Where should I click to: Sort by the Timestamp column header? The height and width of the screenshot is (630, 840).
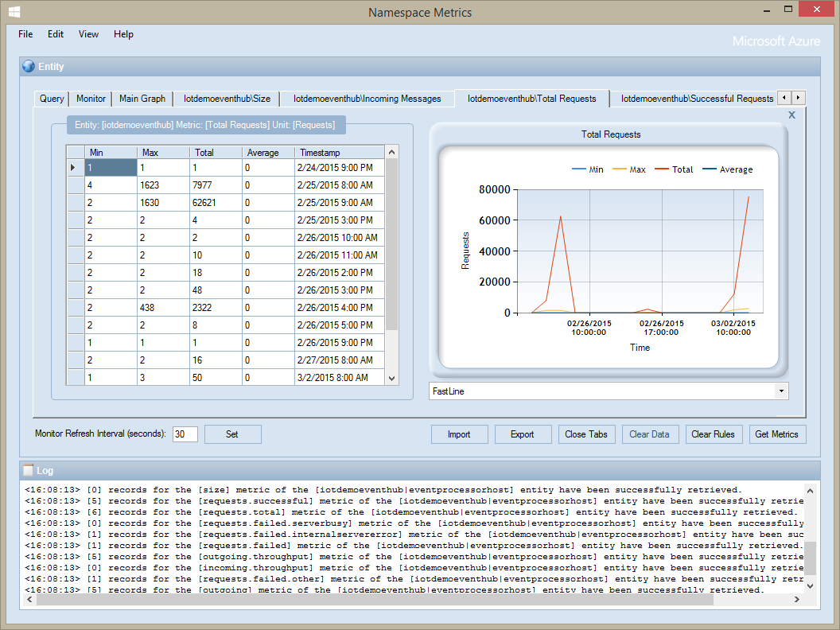point(340,153)
